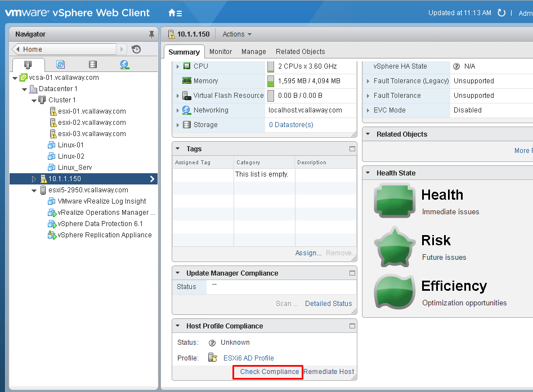This screenshot has height=392, width=533.
Task: Click the Datacenter 1 icon
Action: pos(33,89)
